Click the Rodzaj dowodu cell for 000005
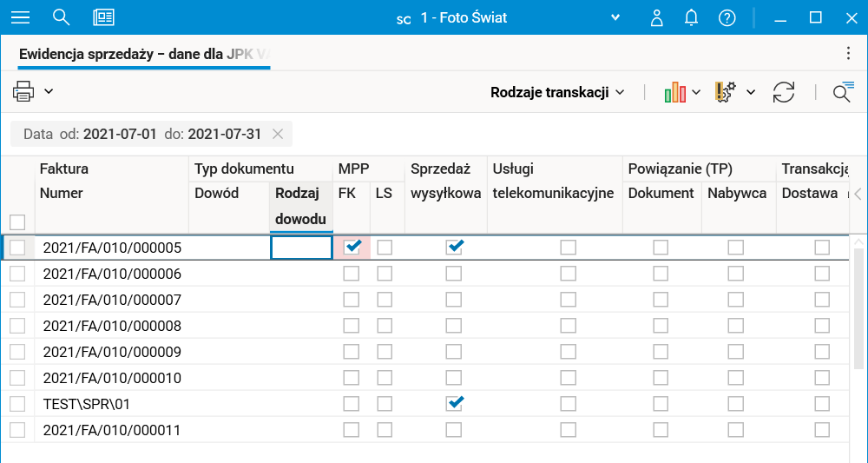This screenshot has width=868, height=463. (301, 248)
